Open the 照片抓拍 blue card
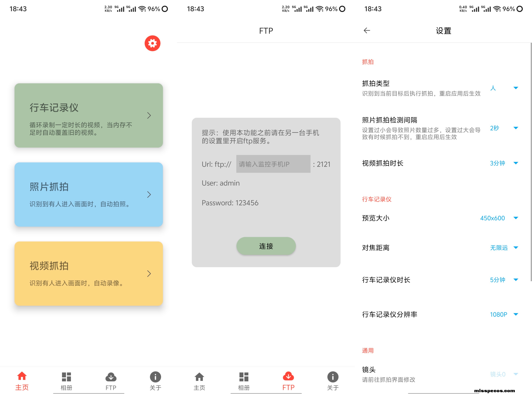This screenshot has width=532, height=394. pyautogui.click(x=89, y=195)
